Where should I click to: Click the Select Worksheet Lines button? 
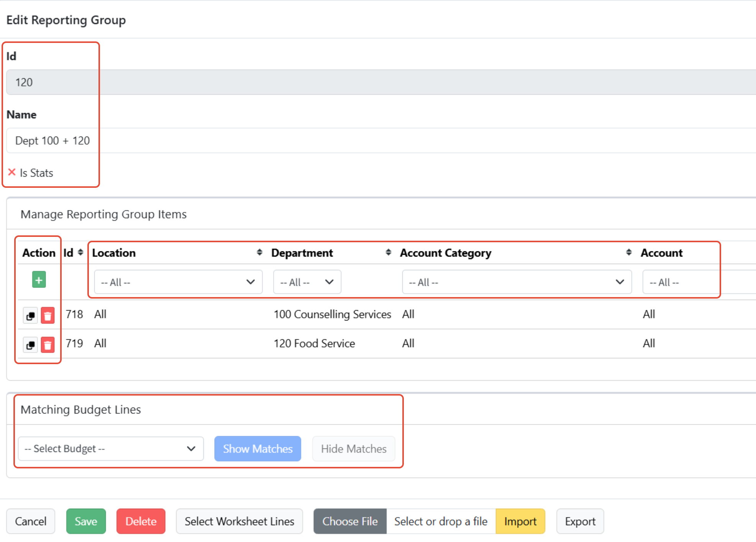point(239,521)
